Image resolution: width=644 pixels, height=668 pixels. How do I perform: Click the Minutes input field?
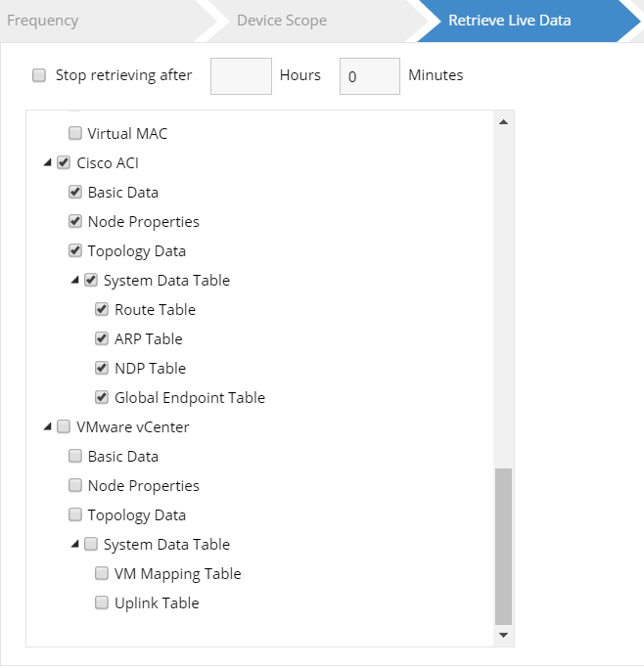(x=369, y=76)
